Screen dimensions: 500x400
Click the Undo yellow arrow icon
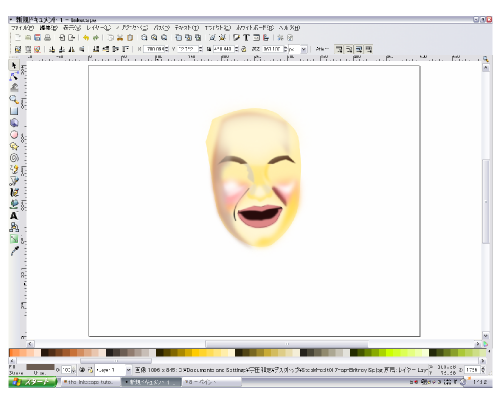[86, 38]
